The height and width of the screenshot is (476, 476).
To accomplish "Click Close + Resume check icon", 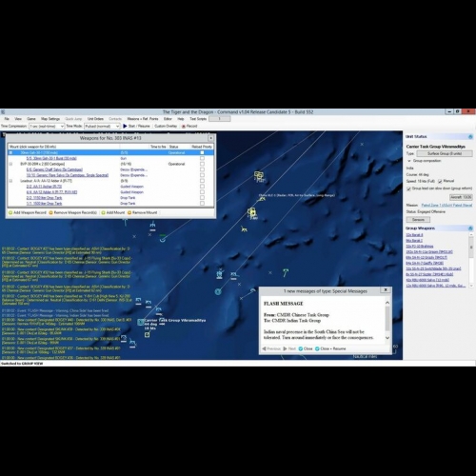I will (x=317, y=348).
